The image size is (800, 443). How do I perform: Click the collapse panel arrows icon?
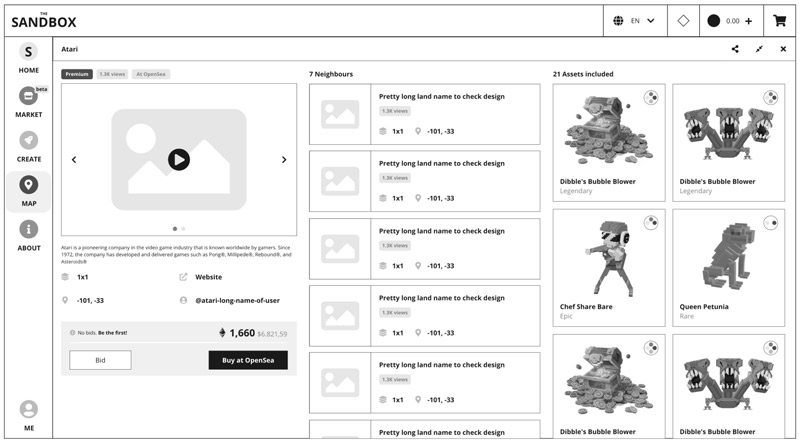click(x=759, y=49)
